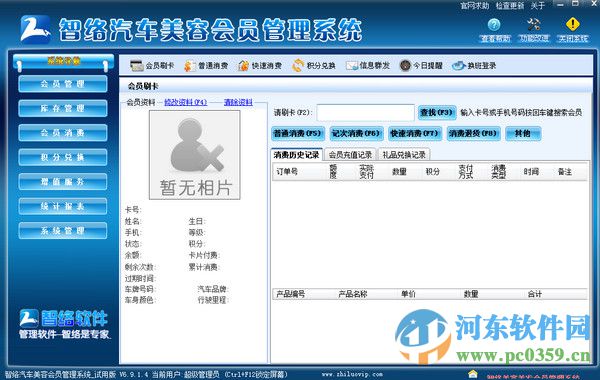Click the 智络 logo in title header
The height and width of the screenshot is (380, 600).
click(35, 29)
